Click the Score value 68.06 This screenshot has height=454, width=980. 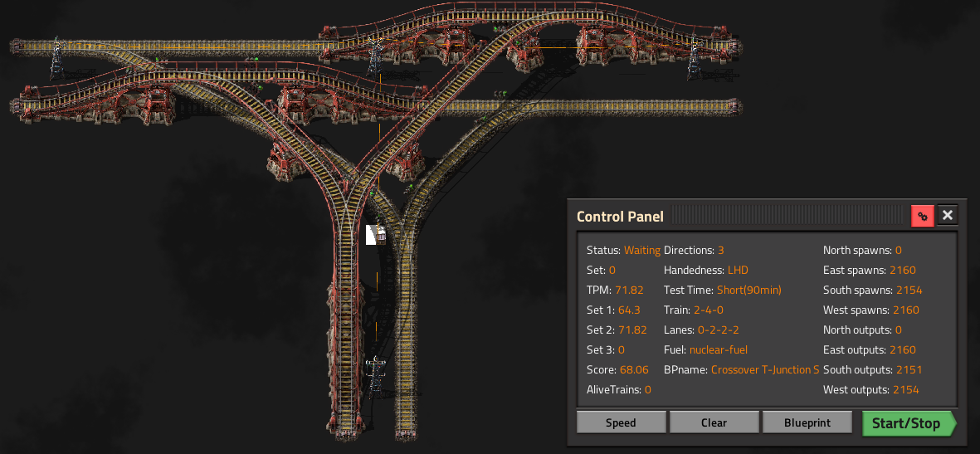click(634, 369)
